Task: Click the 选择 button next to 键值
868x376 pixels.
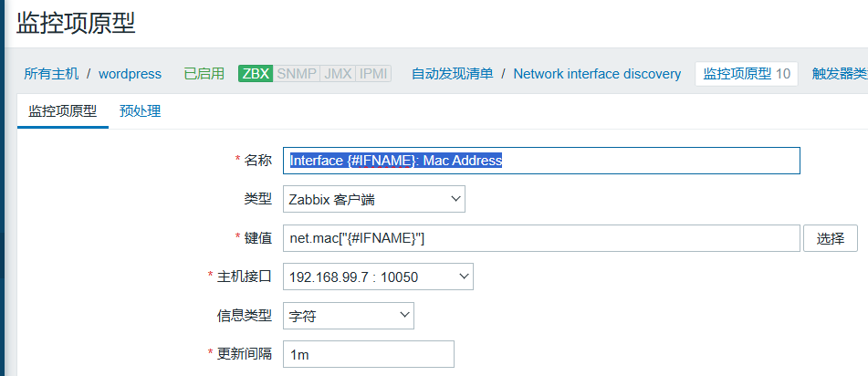Action: click(831, 238)
